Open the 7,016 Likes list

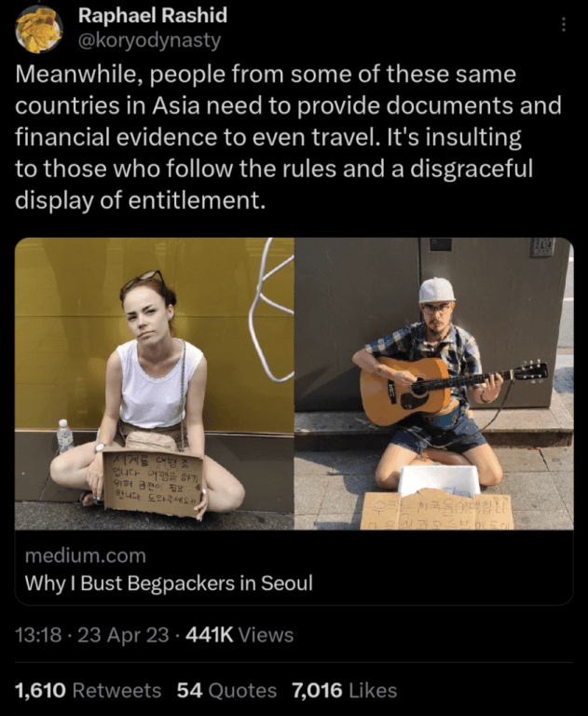(345, 691)
